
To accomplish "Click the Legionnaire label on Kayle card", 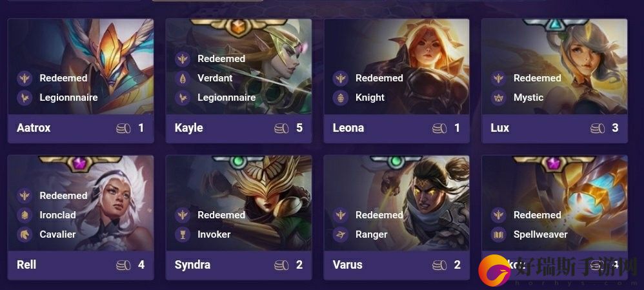I will point(226,98).
